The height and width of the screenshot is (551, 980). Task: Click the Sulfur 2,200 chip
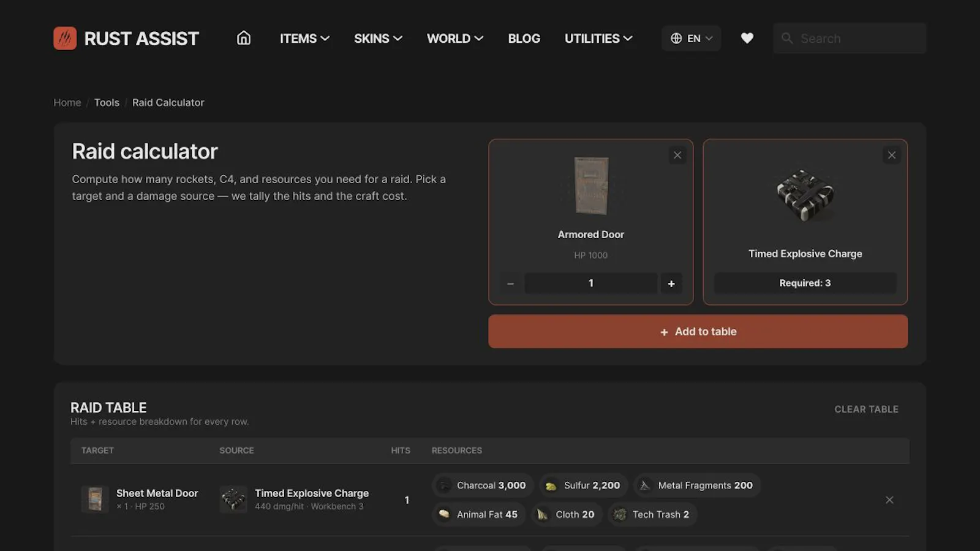tap(584, 485)
